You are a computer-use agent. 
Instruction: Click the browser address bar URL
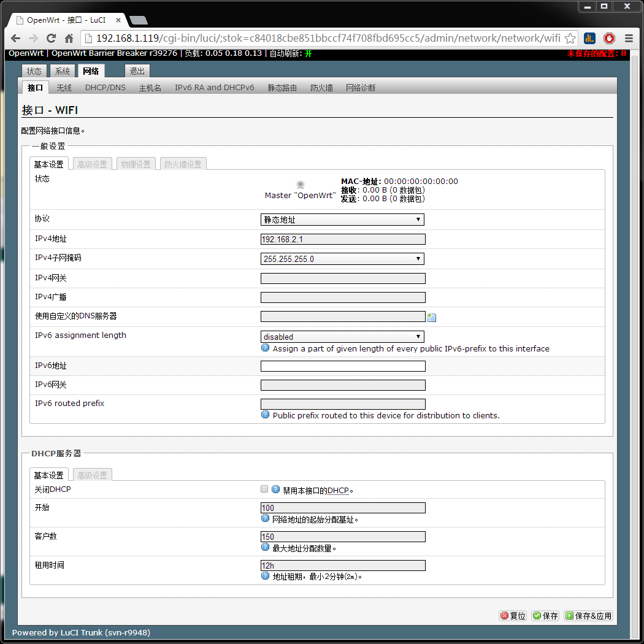click(x=328, y=38)
